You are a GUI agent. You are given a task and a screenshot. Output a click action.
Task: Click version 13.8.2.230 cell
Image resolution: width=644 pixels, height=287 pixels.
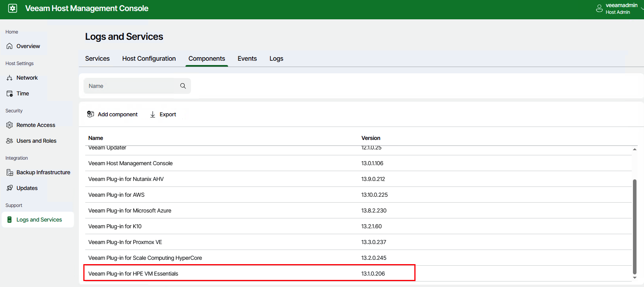(x=374, y=211)
